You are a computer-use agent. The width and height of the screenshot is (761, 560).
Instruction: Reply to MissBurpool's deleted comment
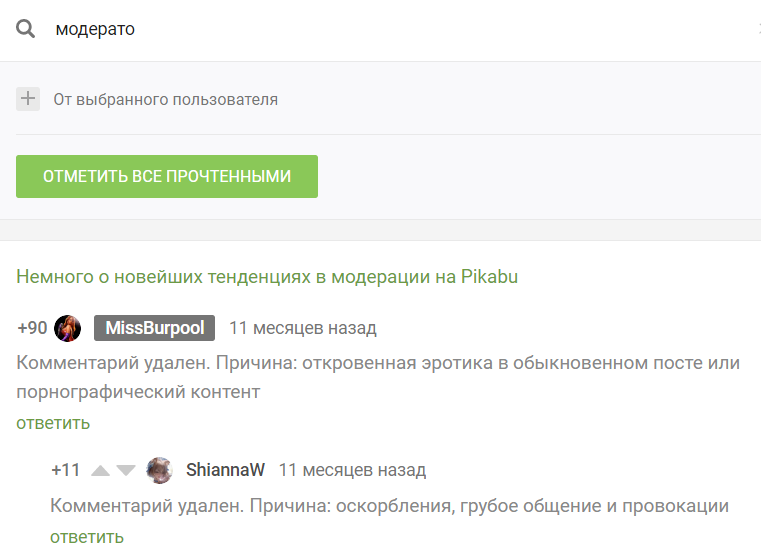[x=53, y=422]
